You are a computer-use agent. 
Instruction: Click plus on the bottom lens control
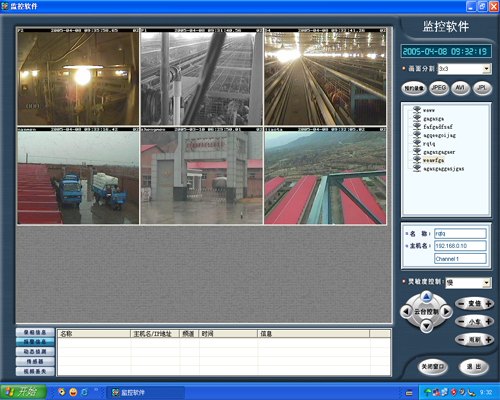pyautogui.click(x=488, y=340)
